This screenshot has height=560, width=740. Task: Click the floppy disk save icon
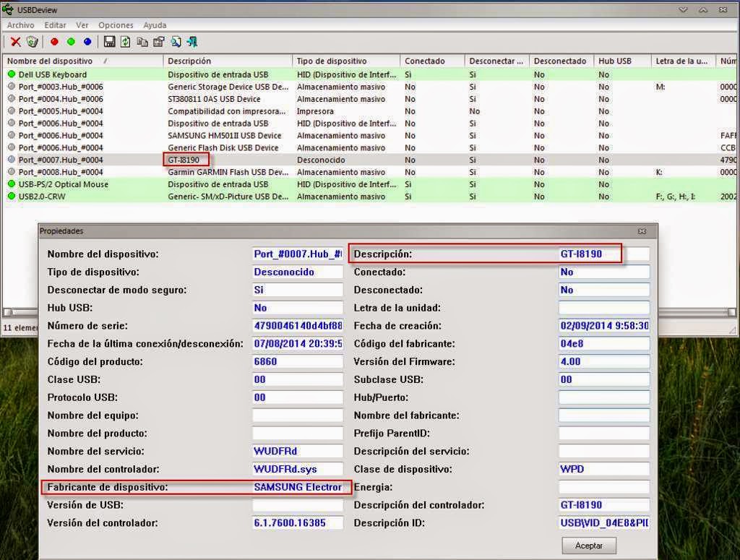tap(110, 42)
